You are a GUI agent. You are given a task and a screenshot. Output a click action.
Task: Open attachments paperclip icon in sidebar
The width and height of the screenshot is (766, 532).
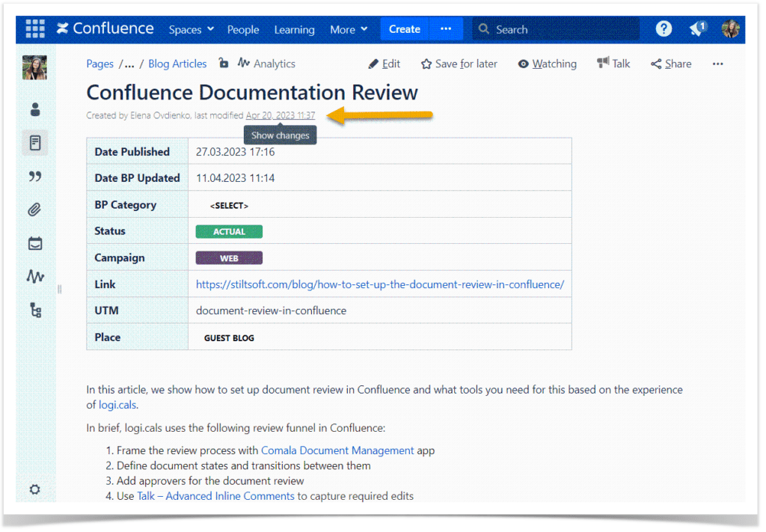point(34,210)
